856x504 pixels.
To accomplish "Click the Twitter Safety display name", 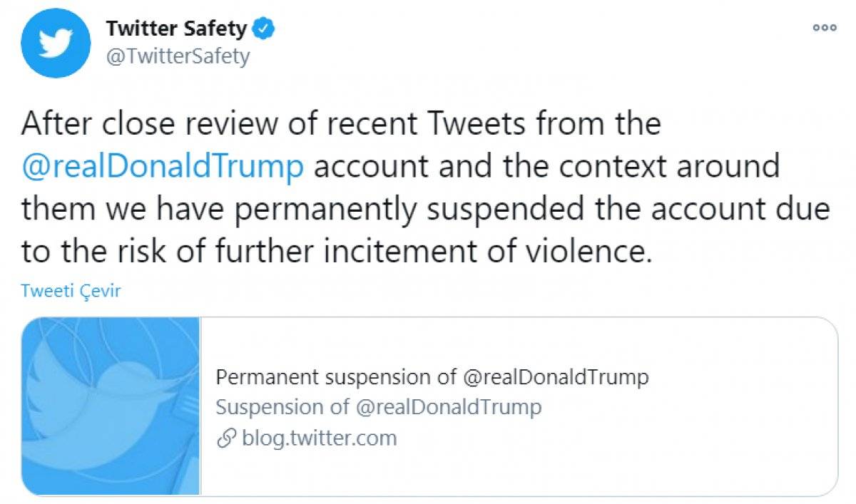I will [x=175, y=29].
